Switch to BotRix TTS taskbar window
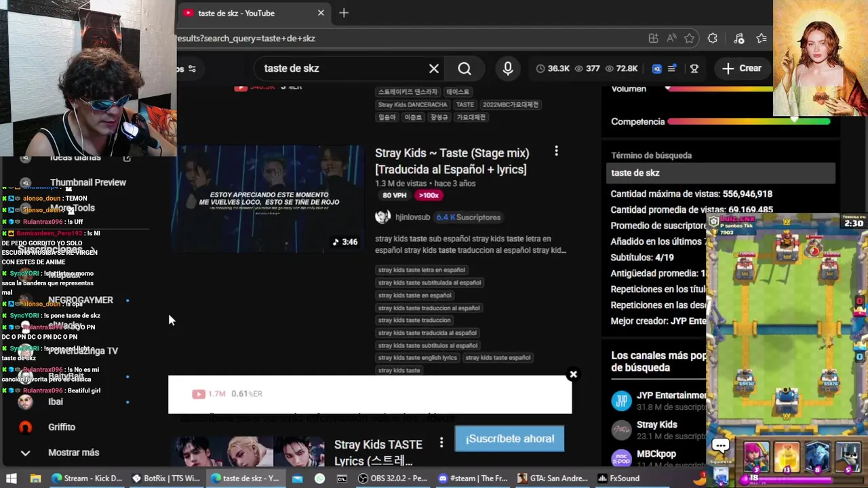Viewport: 868px width, 488px height. coord(166,479)
